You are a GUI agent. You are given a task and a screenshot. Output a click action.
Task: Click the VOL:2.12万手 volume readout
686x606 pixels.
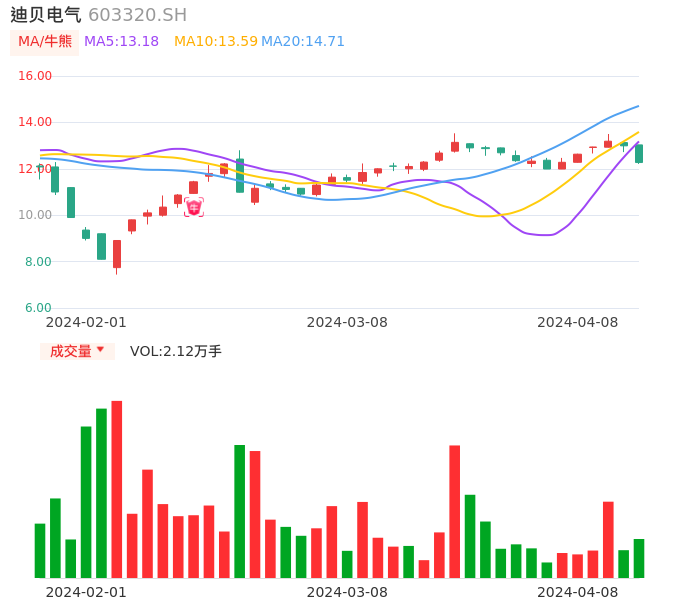point(176,351)
